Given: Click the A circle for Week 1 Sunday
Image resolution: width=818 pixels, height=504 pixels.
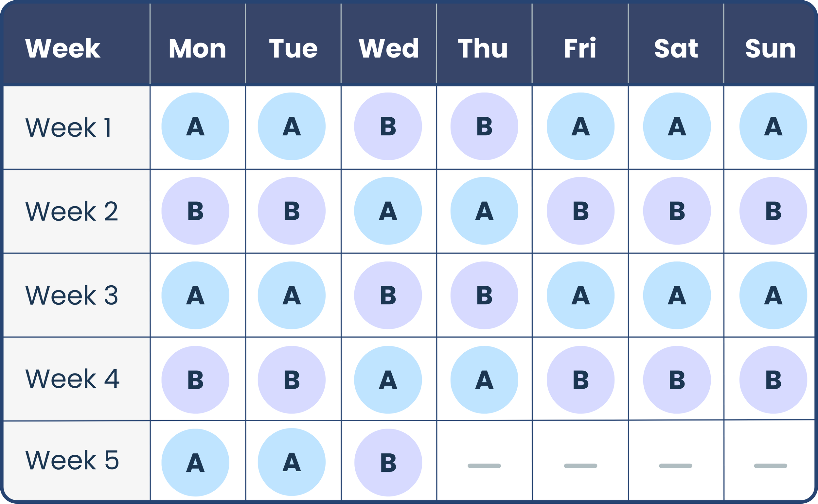Looking at the screenshot, I should pos(773,126).
